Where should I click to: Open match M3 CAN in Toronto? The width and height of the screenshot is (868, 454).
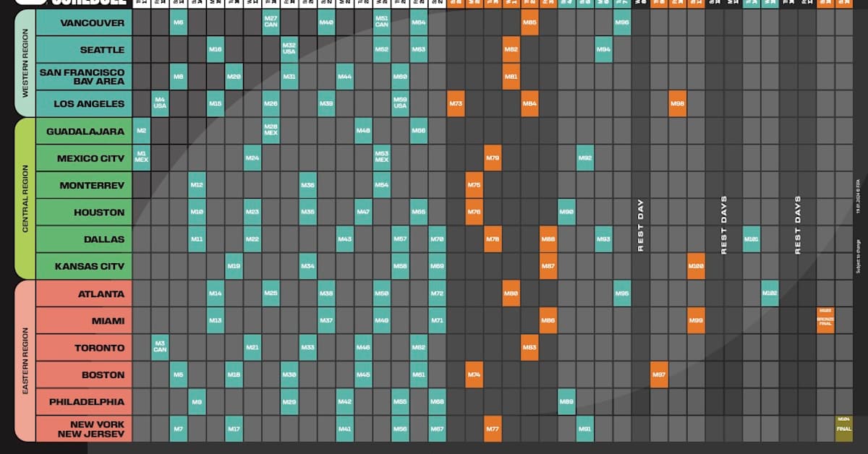pyautogui.click(x=160, y=348)
